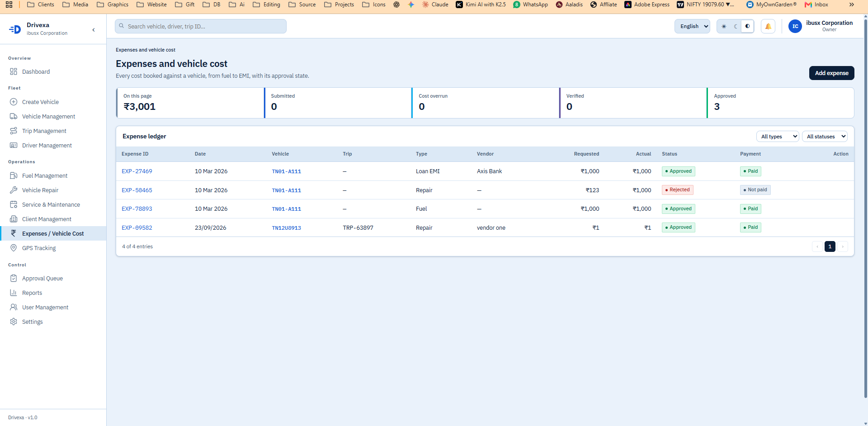Click the Driver Management ID card icon
Screen dimensions: 868x426
pyautogui.click(x=14, y=145)
